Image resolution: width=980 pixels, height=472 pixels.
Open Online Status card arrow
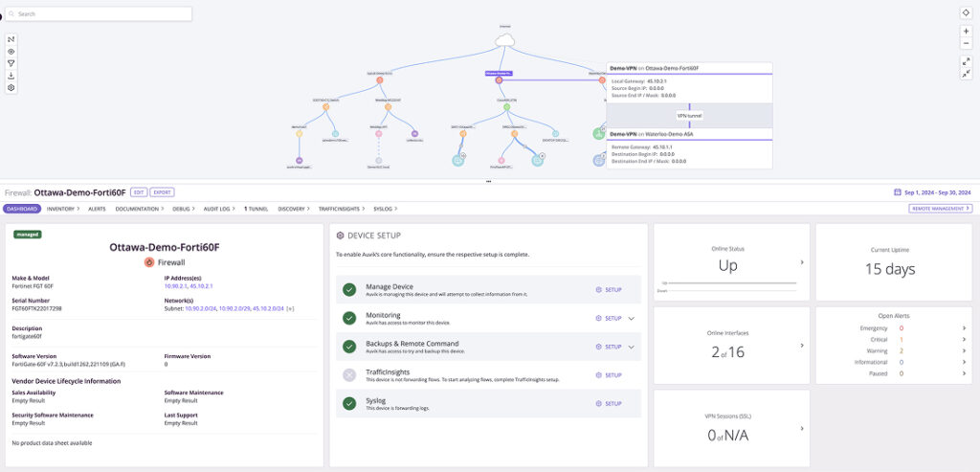(x=802, y=262)
